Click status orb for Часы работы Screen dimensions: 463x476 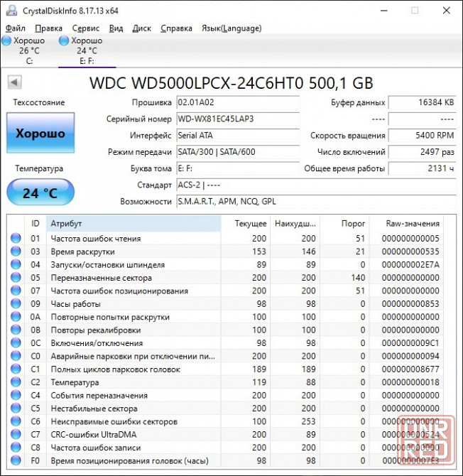click(x=16, y=303)
